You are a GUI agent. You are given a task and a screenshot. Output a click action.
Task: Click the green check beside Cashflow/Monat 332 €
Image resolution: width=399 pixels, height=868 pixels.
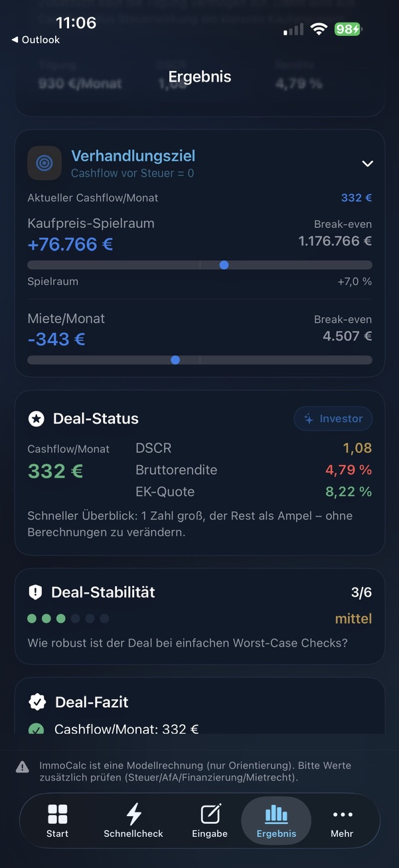point(38,729)
